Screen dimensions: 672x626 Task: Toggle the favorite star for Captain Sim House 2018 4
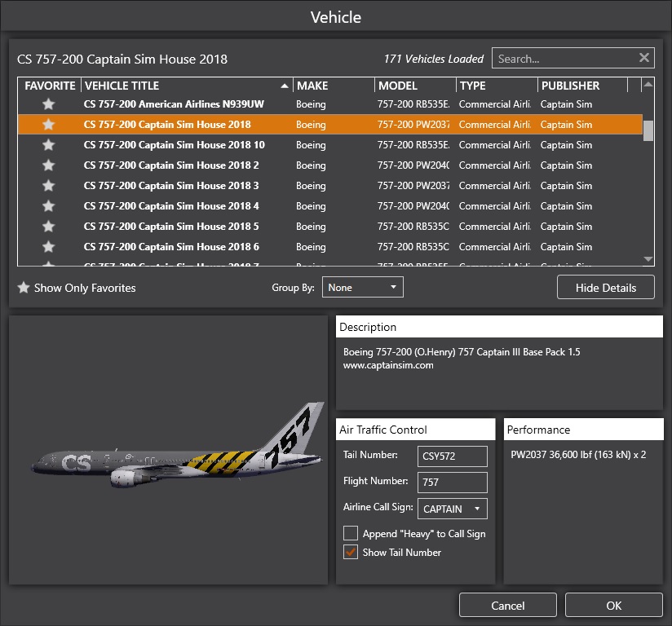click(48, 206)
